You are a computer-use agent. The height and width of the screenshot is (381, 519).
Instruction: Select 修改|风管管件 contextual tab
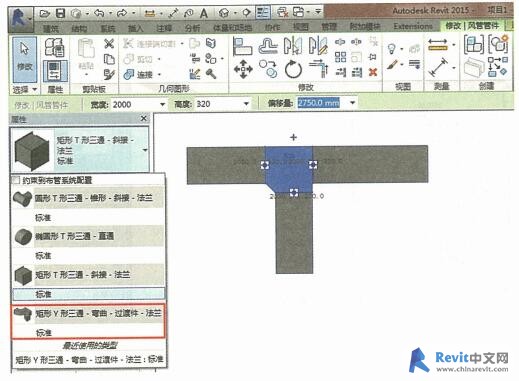tap(473, 25)
